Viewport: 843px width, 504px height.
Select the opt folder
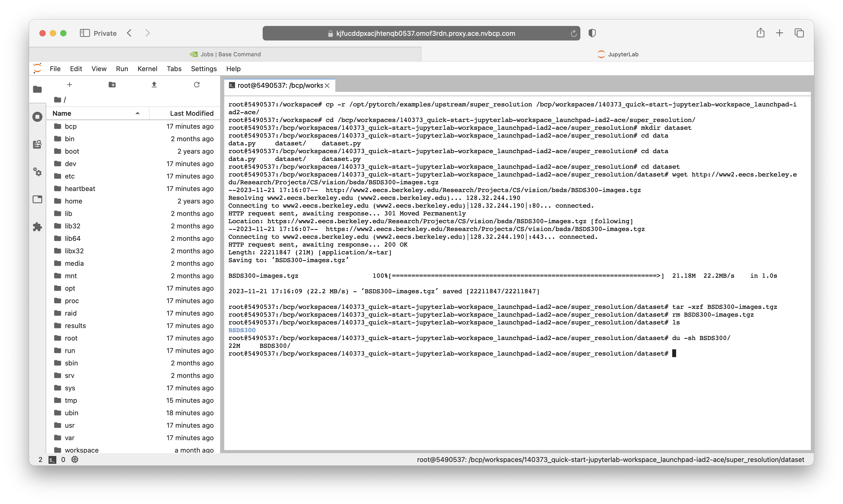pos(133,288)
